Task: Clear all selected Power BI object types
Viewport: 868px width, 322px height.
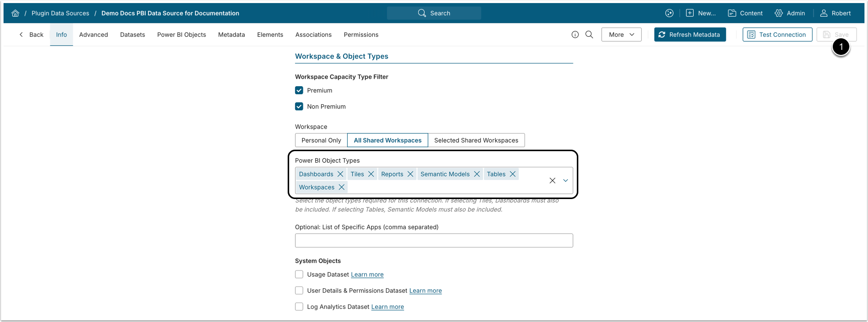Action: (552, 180)
